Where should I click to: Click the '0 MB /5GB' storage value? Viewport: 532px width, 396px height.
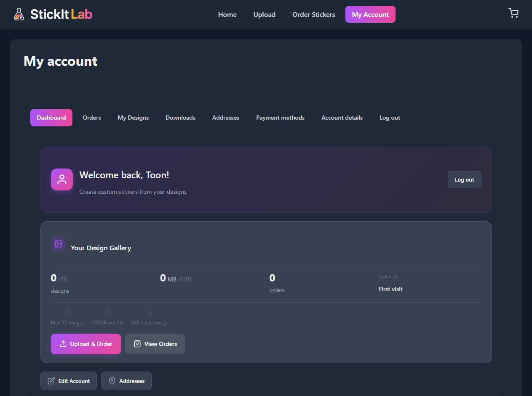pyautogui.click(x=176, y=278)
